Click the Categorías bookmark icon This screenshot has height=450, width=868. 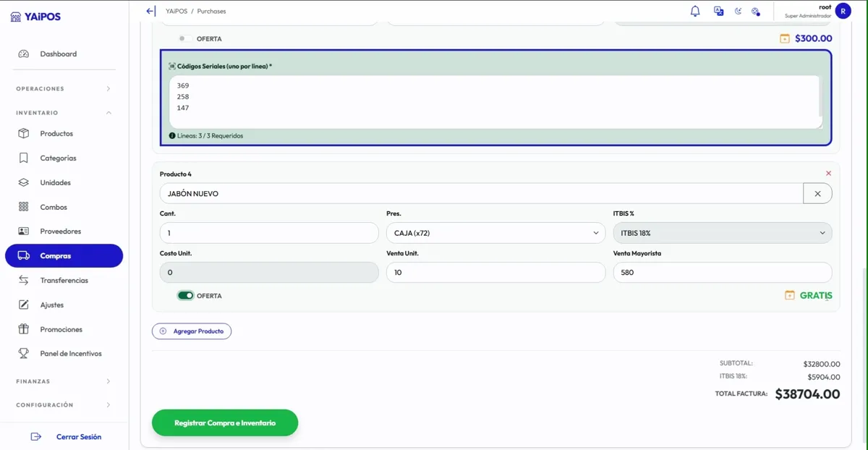[24, 158]
